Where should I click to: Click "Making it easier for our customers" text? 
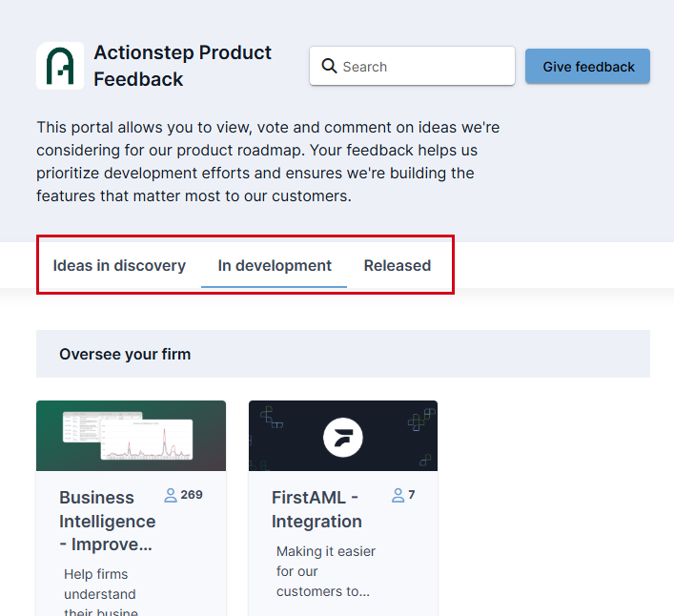(x=326, y=571)
